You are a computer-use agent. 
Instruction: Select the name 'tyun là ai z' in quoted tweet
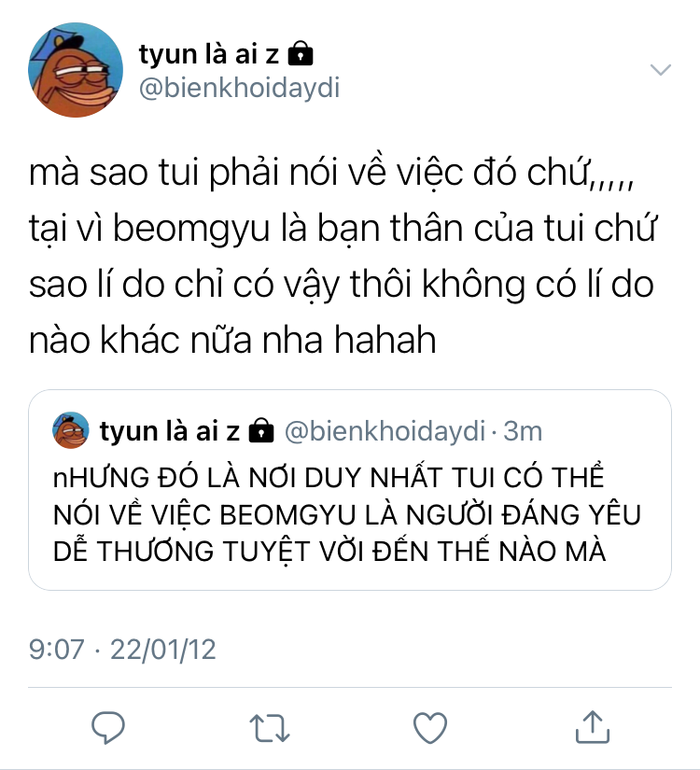(170, 430)
